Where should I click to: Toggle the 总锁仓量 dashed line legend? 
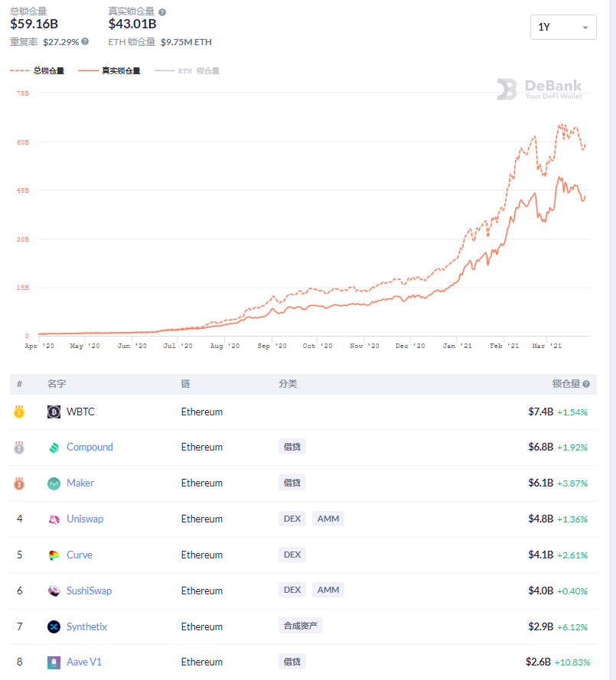pyautogui.click(x=37, y=70)
